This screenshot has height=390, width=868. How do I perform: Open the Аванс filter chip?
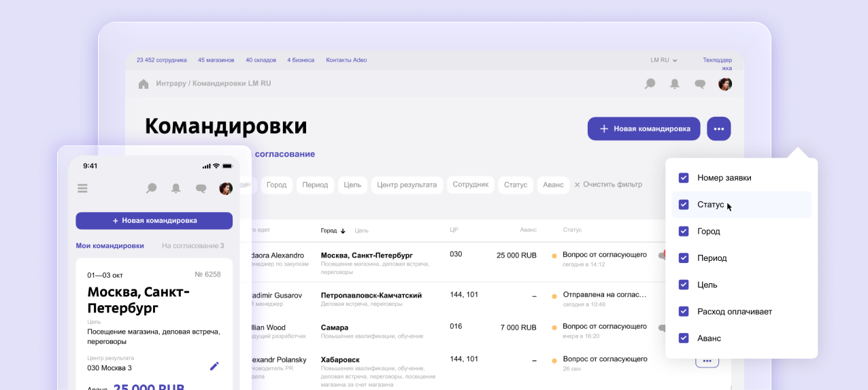tap(554, 185)
